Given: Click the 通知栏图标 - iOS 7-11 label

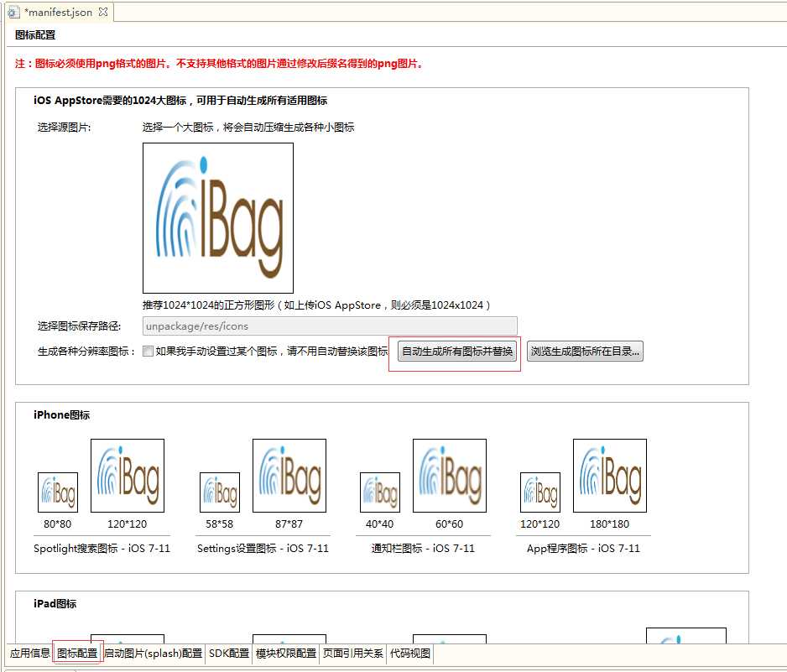Looking at the screenshot, I should coord(423,549).
